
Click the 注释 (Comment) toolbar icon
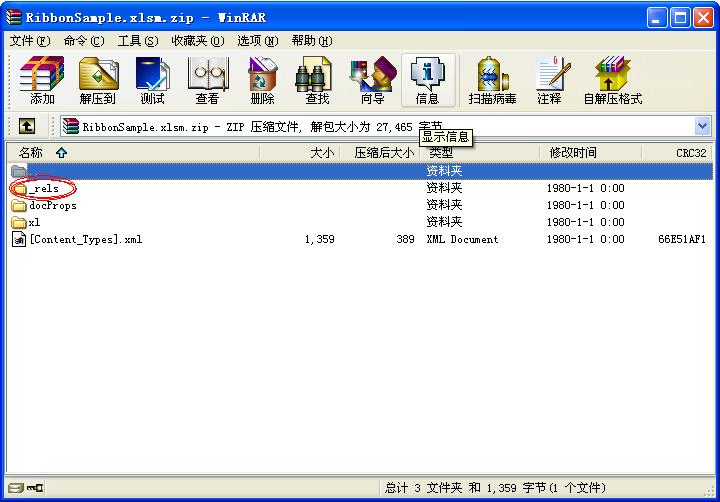click(549, 80)
